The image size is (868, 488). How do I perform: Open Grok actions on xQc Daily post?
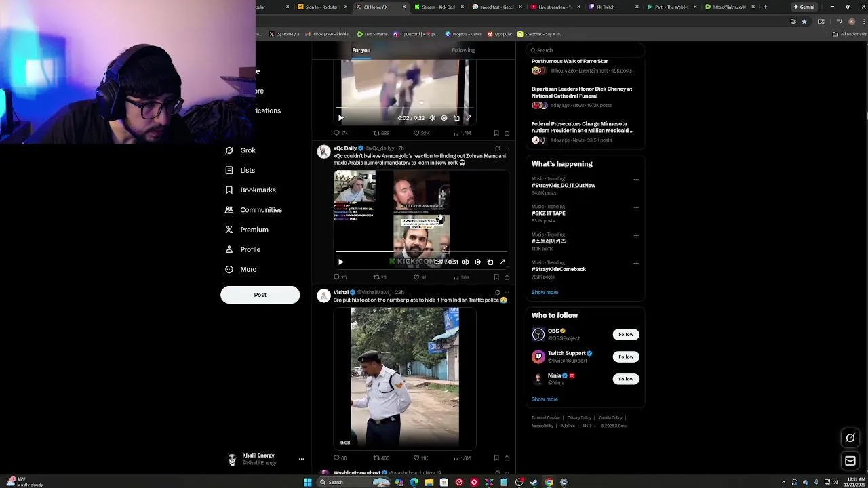(497, 148)
